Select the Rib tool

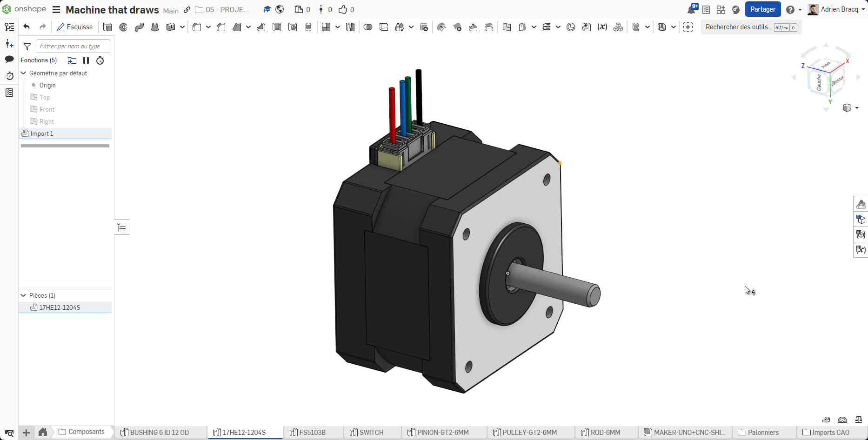click(261, 27)
